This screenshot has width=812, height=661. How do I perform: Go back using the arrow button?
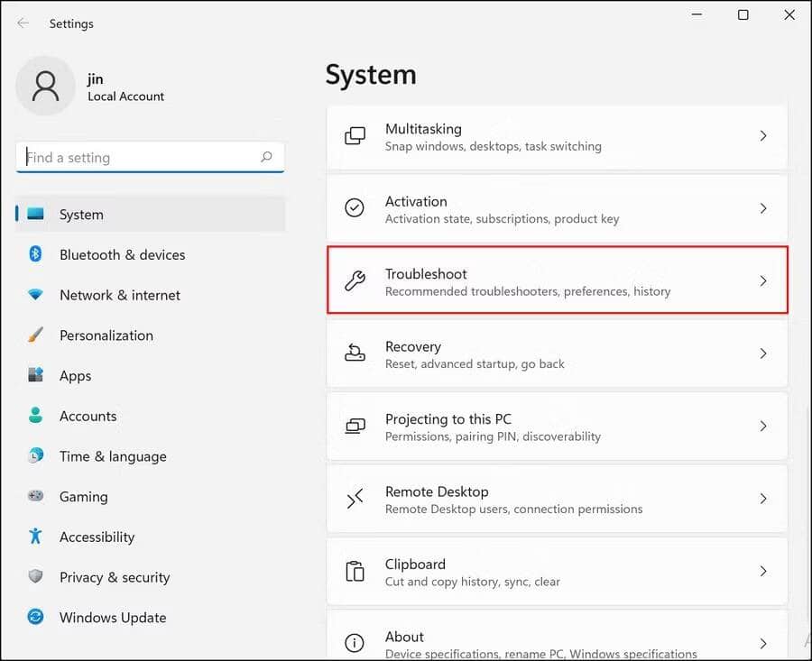23,23
